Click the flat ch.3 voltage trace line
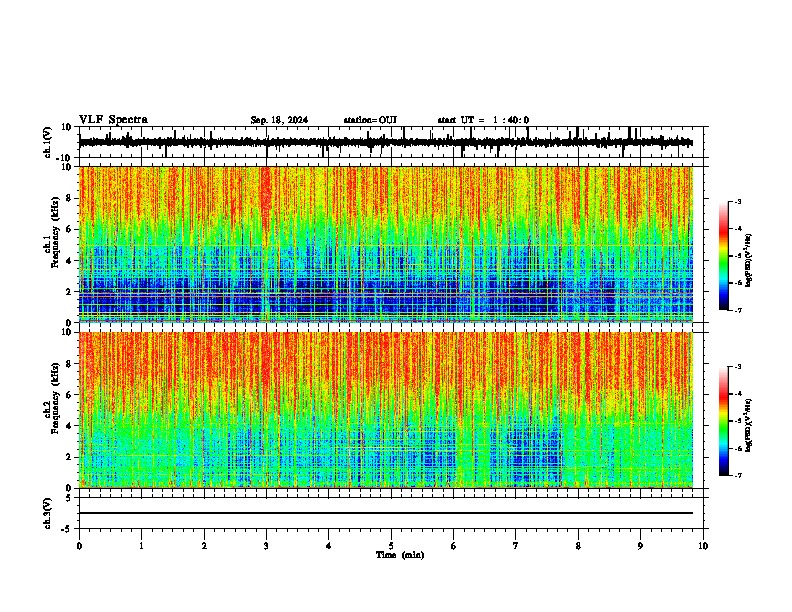This screenshot has width=792, height=612. point(386,513)
